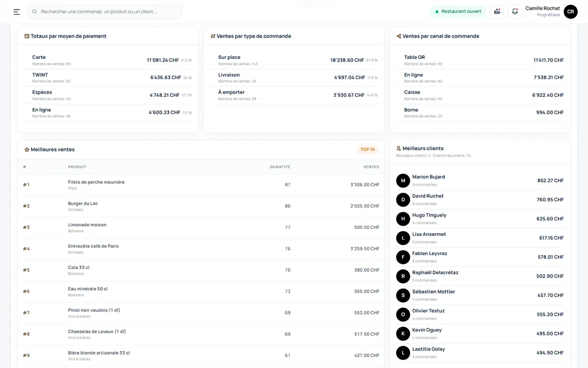This screenshot has width=588, height=368.
Task: Click the QUANTITÉ column header
Action: (x=280, y=167)
